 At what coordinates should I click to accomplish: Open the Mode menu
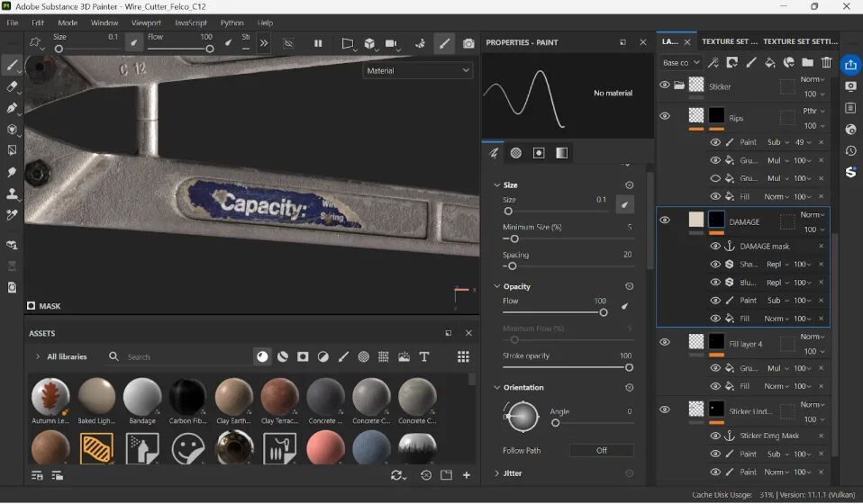[x=68, y=23]
